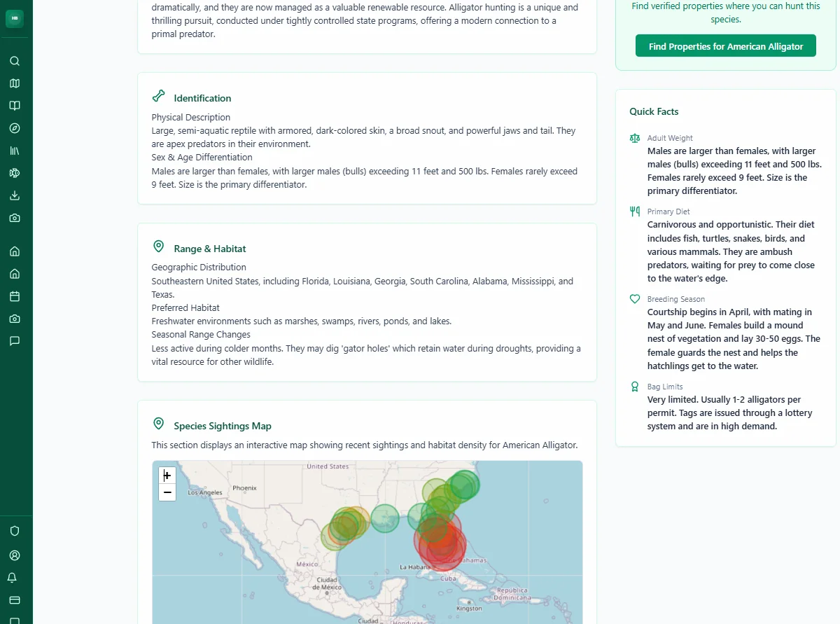Click the HB logo at sidebar top

click(15, 19)
